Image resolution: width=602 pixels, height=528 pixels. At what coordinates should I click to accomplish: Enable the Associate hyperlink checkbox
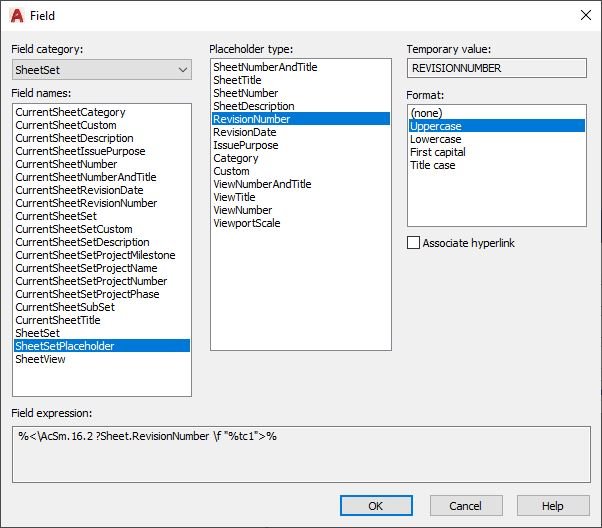413,243
